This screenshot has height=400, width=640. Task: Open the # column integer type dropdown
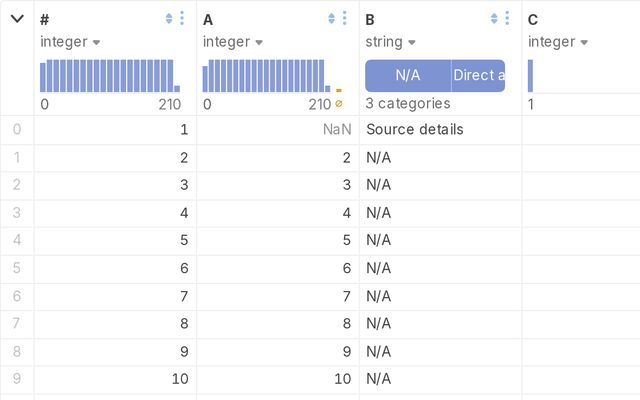[70, 42]
